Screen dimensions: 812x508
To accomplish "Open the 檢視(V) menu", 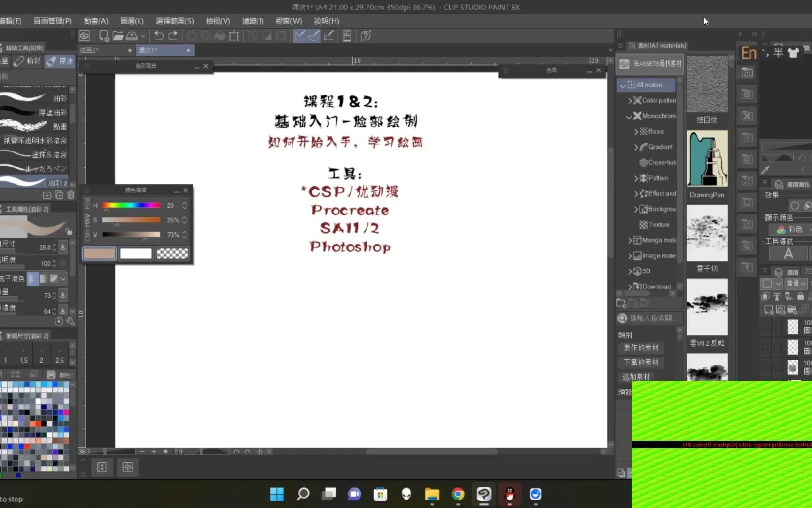I will [x=218, y=21].
